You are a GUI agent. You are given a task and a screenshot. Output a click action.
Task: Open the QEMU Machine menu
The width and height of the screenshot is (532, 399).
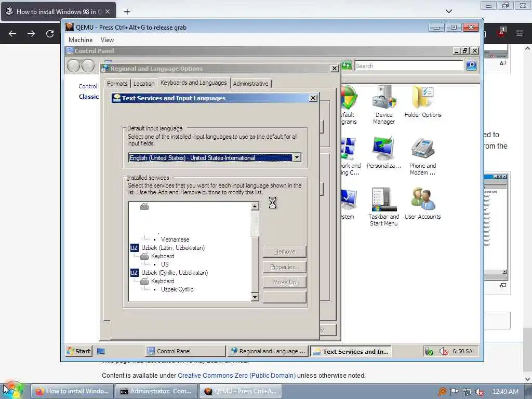pyautogui.click(x=81, y=39)
